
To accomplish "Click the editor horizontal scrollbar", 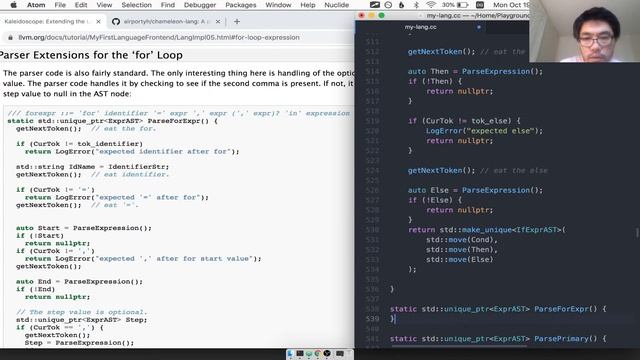I will tap(459, 347).
